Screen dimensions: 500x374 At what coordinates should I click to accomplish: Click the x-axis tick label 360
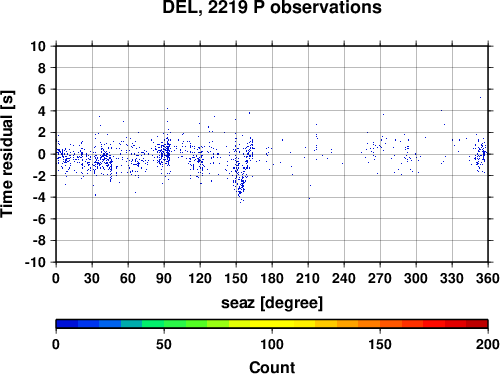pyautogui.click(x=488, y=278)
